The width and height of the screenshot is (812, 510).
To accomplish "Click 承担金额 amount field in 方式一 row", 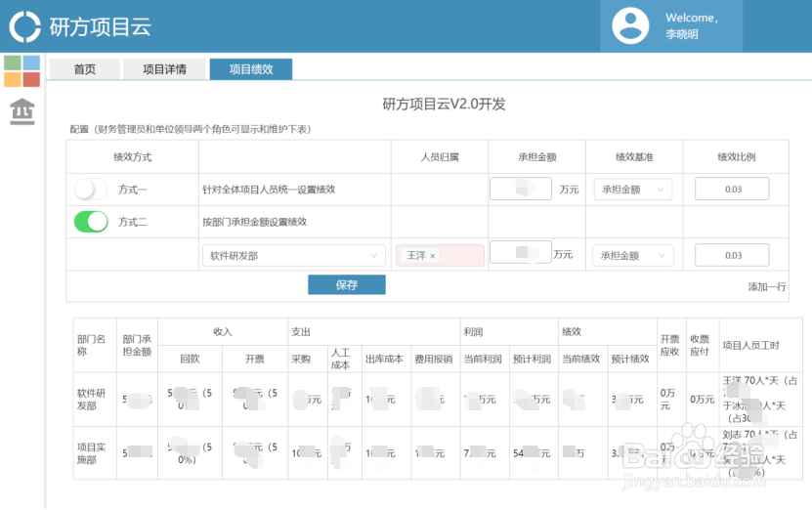I will click(521, 189).
